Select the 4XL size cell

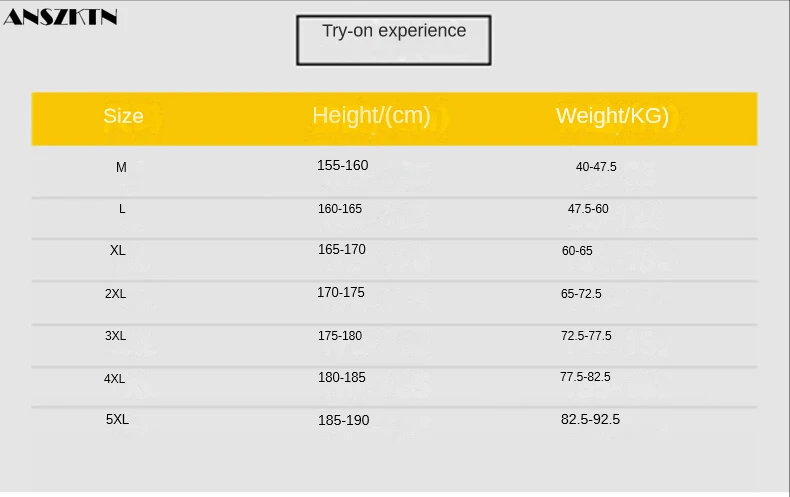tap(115, 379)
